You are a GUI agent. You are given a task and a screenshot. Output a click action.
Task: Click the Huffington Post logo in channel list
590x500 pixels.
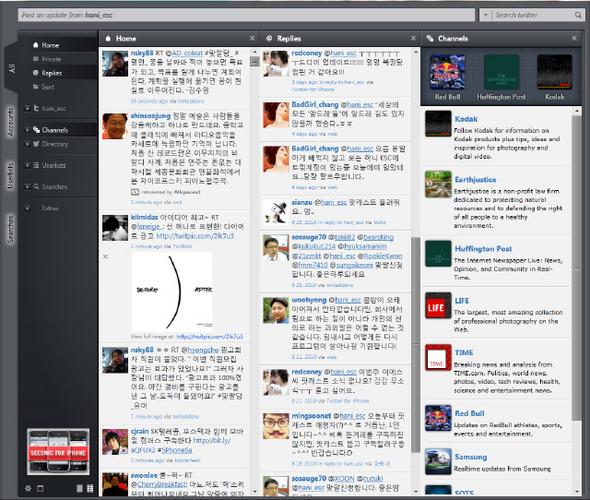pos(438,254)
